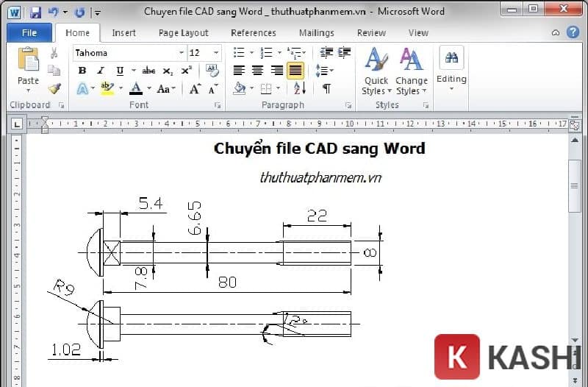
Task: Switch to the Review tab
Action: 371,33
